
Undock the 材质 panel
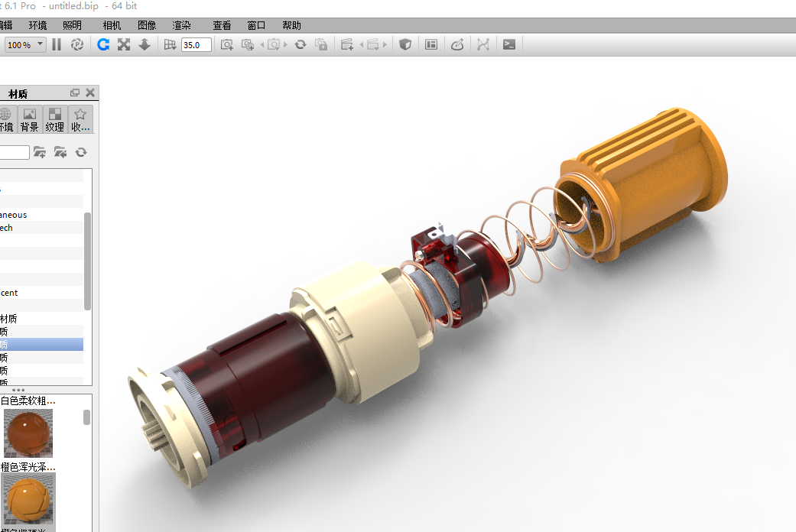[75, 92]
